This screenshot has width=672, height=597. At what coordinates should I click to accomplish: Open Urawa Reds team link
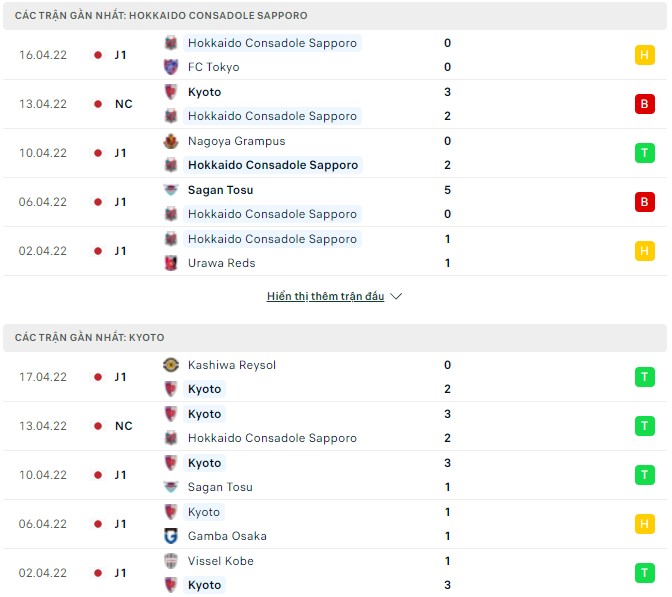click(x=221, y=263)
